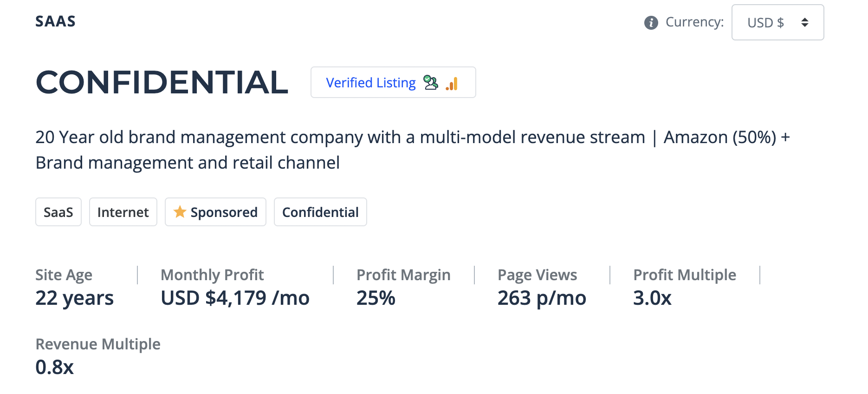Viewport: 868px width, 394px height.
Task: Click the currency info icon
Action: coord(651,22)
